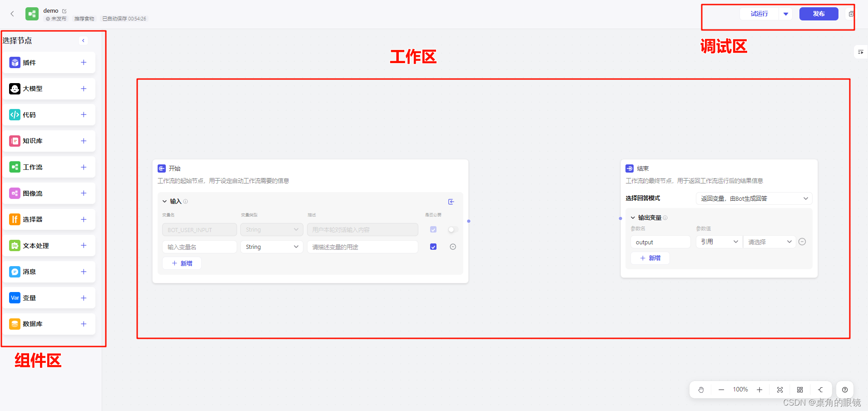The height and width of the screenshot is (411, 868).
Task: Click the output parameter name field
Action: (x=660, y=242)
